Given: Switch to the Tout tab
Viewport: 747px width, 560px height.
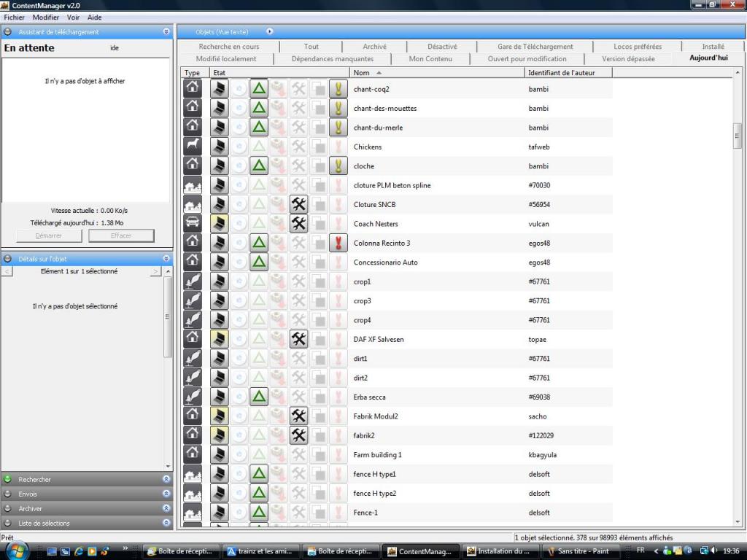Looking at the screenshot, I should 311,46.
